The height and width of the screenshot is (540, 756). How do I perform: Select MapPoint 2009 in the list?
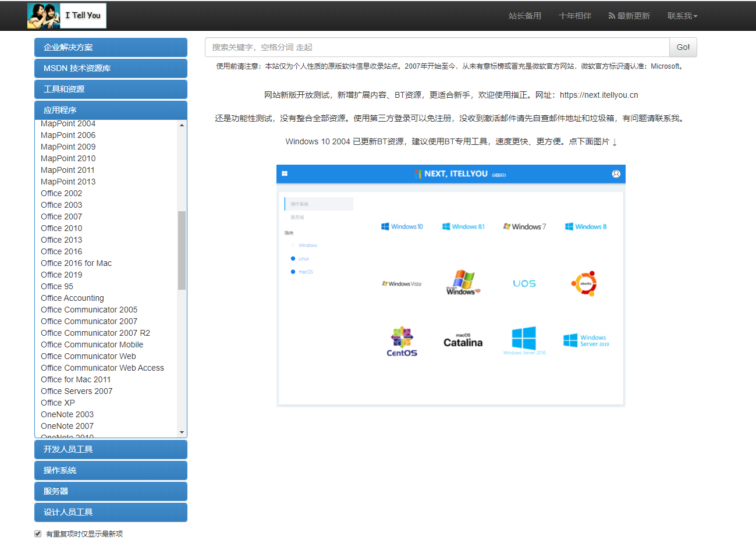(x=68, y=147)
